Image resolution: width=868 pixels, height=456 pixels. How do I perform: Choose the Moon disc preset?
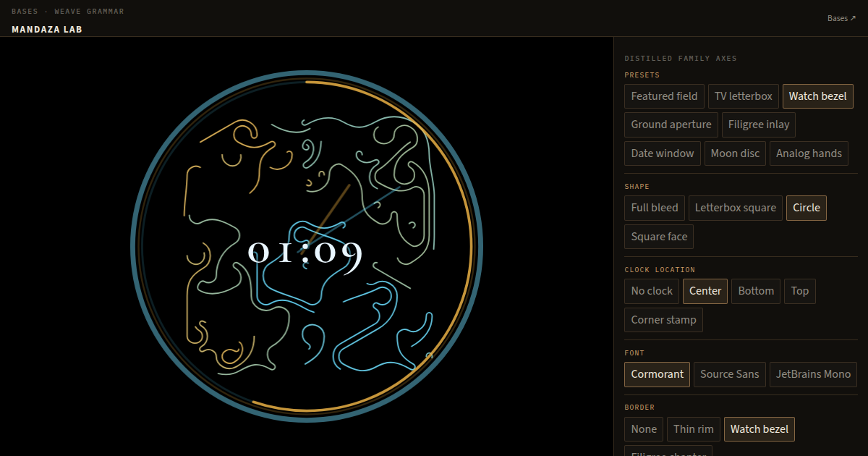point(735,153)
